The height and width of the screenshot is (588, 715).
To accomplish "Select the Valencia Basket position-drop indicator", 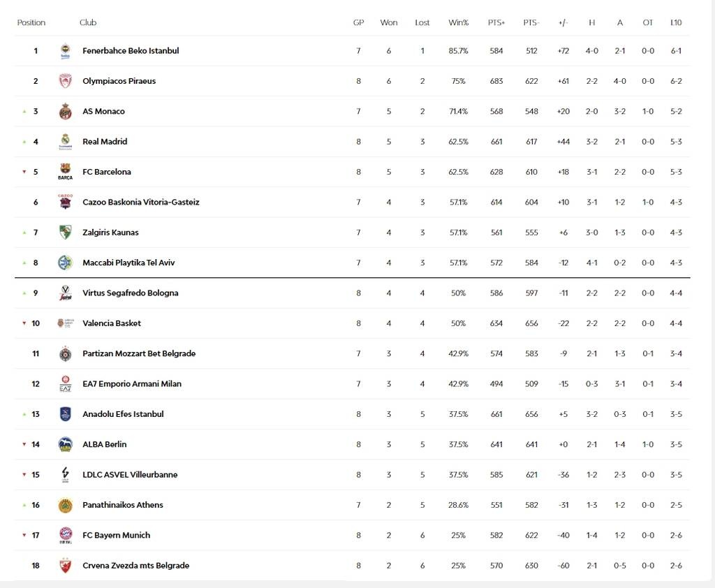I will tap(23, 323).
